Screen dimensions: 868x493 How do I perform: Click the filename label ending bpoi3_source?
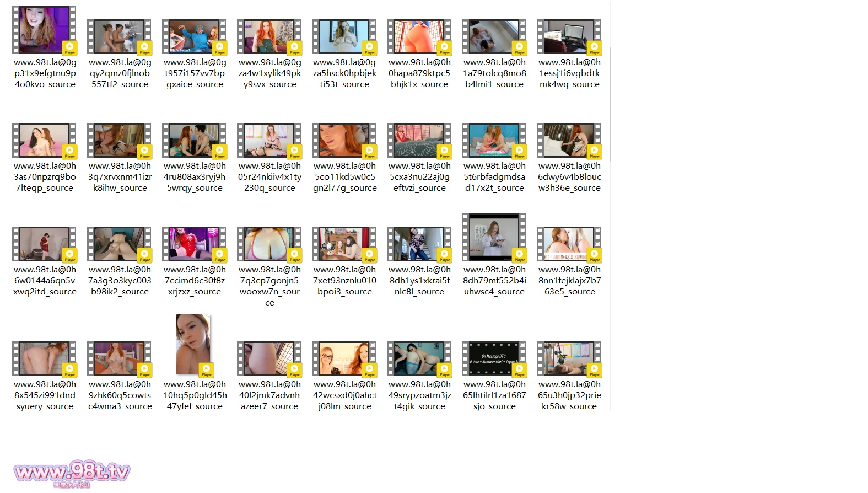click(344, 281)
